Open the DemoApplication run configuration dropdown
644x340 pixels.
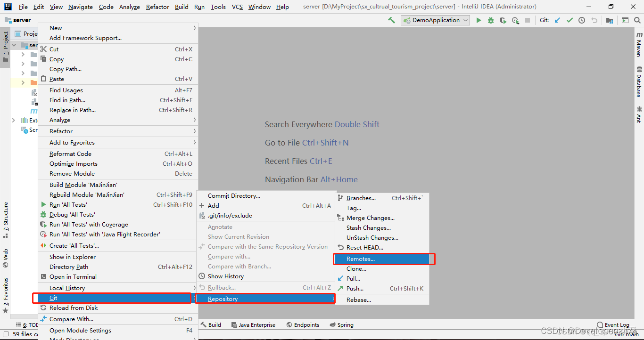tap(436, 20)
